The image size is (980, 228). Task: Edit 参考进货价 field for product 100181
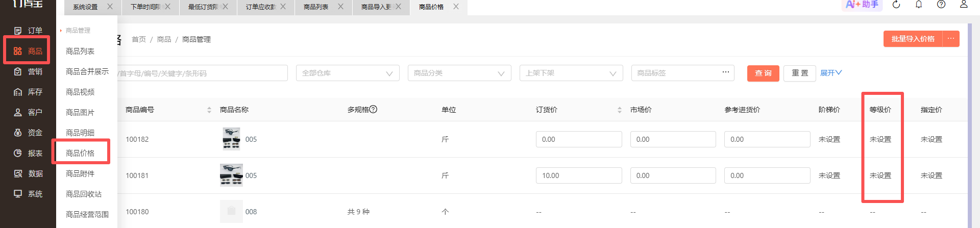click(767, 175)
